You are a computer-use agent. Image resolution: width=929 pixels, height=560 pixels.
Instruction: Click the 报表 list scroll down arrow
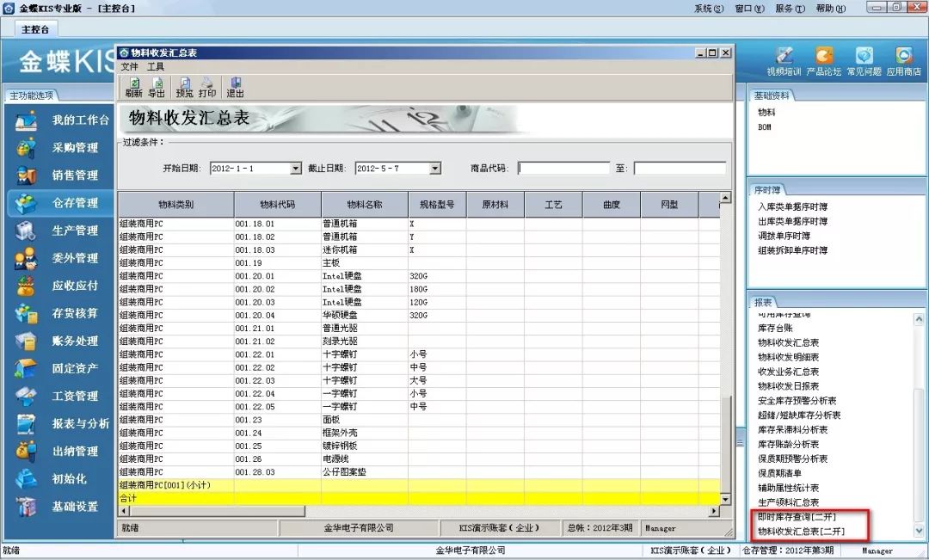click(919, 531)
